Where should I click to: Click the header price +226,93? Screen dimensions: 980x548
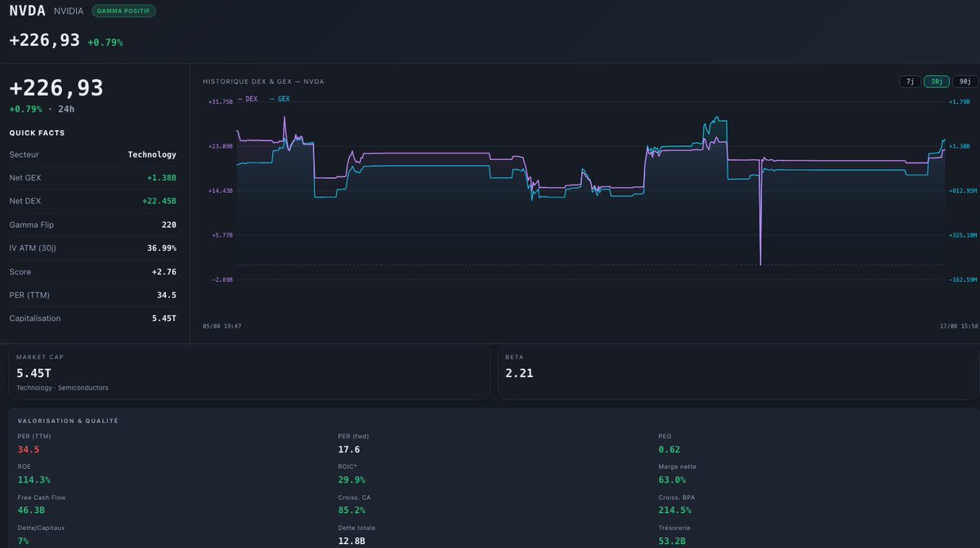coord(44,41)
